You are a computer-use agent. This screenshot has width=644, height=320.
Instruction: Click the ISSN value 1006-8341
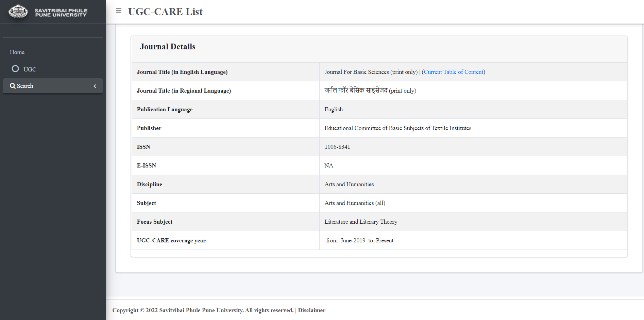(x=337, y=147)
